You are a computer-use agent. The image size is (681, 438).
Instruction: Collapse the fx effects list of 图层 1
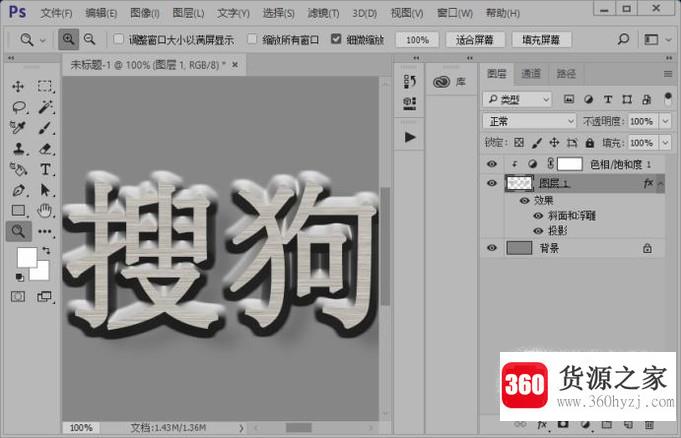pos(661,183)
